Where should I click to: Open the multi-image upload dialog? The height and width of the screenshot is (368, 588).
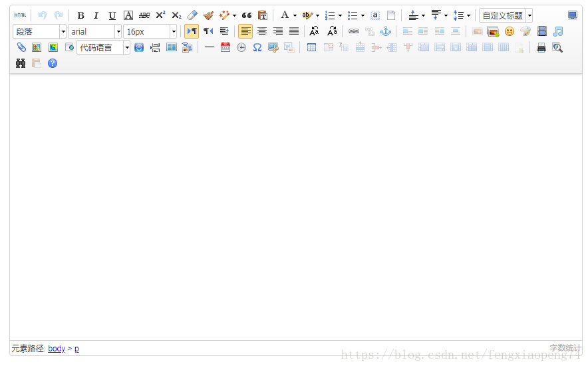click(x=493, y=31)
